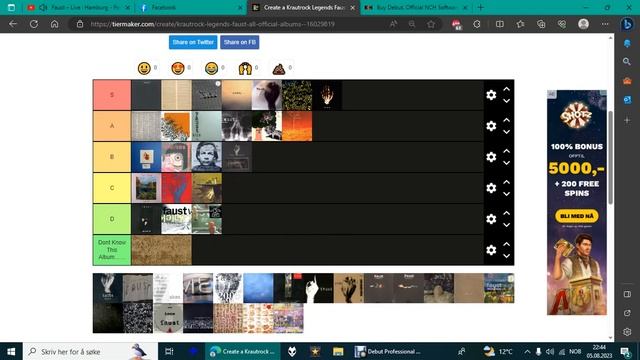The height and width of the screenshot is (360, 640).
Task: React with the laughing tears emoji
Action: (x=211, y=68)
